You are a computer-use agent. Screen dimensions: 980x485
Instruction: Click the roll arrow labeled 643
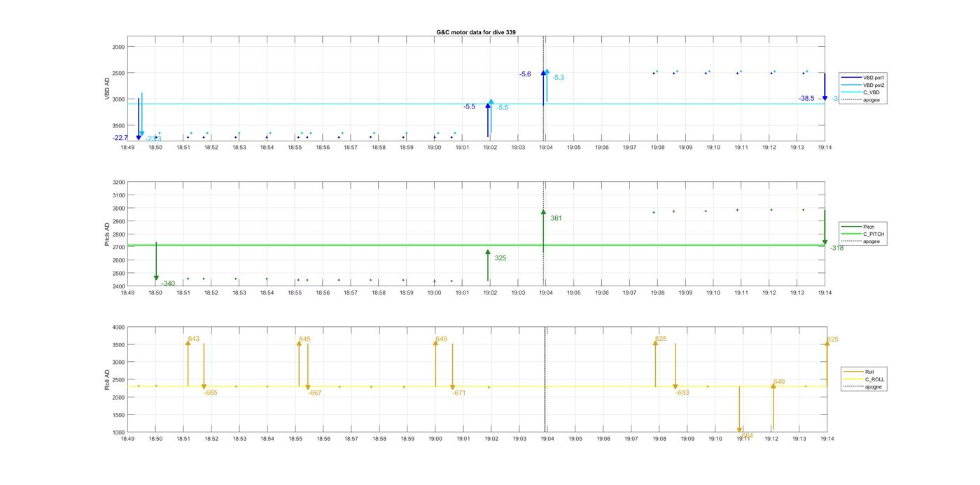(x=188, y=363)
